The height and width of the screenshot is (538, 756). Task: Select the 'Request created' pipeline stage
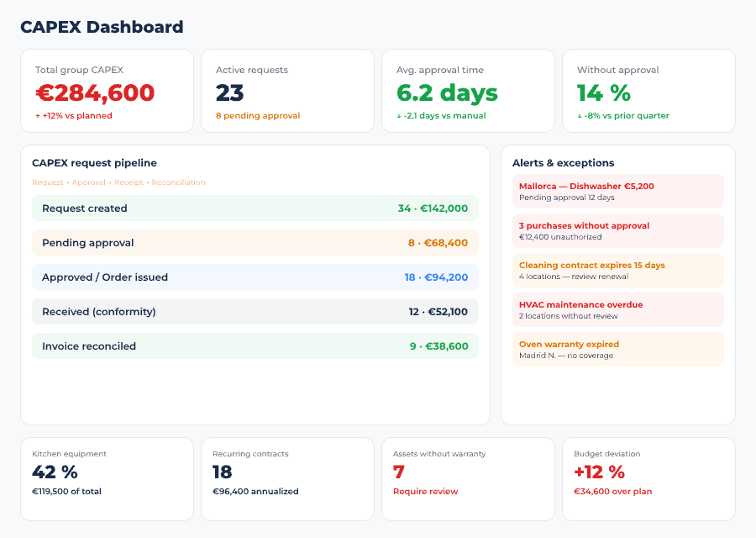tap(254, 208)
